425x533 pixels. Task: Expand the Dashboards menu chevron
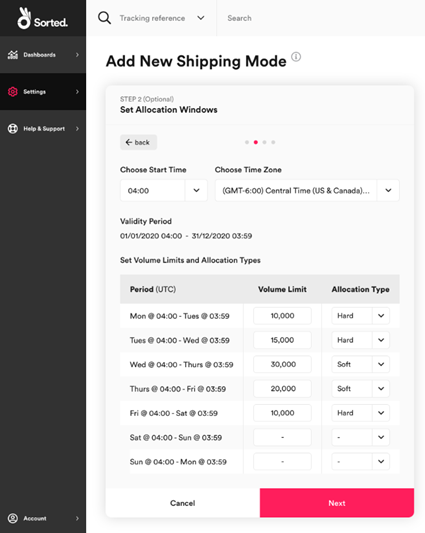click(77, 55)
